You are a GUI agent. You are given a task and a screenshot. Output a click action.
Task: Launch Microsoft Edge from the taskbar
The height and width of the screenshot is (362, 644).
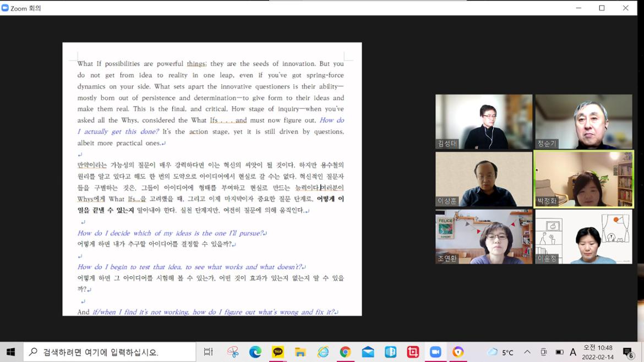coord(255,352)
